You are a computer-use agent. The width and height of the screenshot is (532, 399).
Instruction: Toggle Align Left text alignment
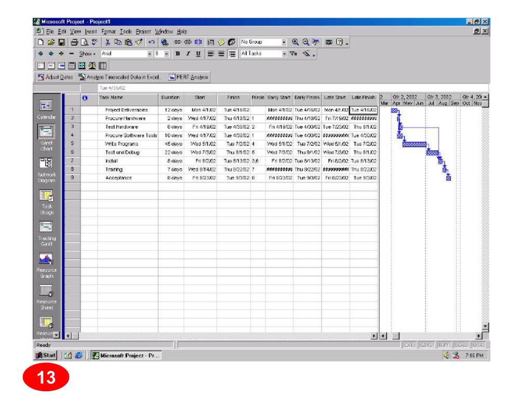tap(211, 54)
